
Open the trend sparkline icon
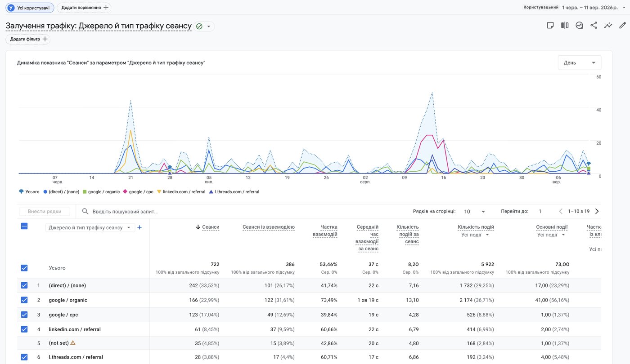point(608,25)
